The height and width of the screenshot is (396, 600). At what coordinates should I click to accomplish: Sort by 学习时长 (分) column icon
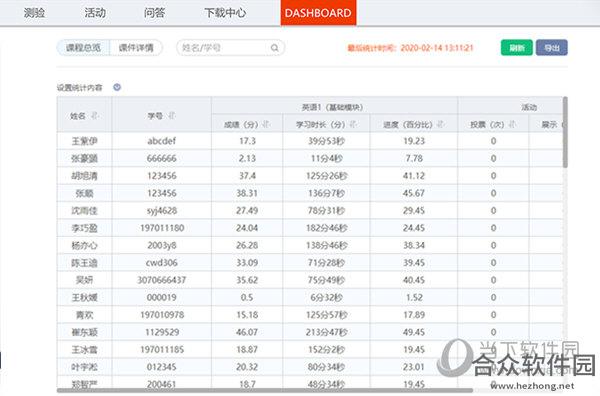click(x=353, y=124)
